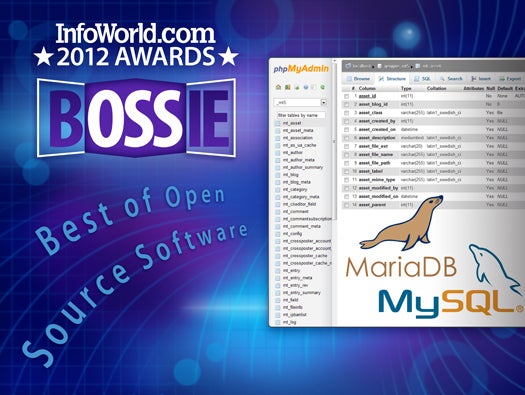Select the mt_author_summary table
Screen dimensions: 525x395
coord(303,167)
